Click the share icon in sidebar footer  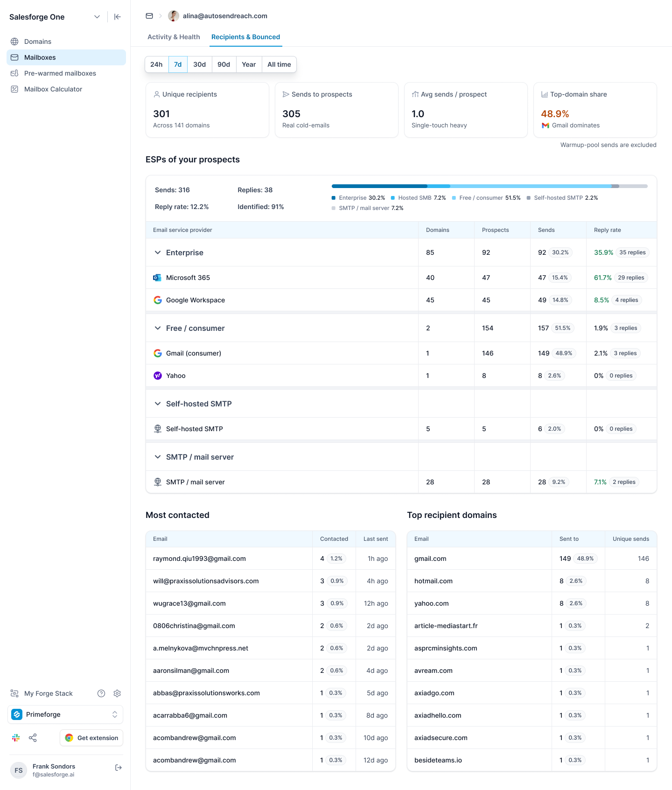33,738
